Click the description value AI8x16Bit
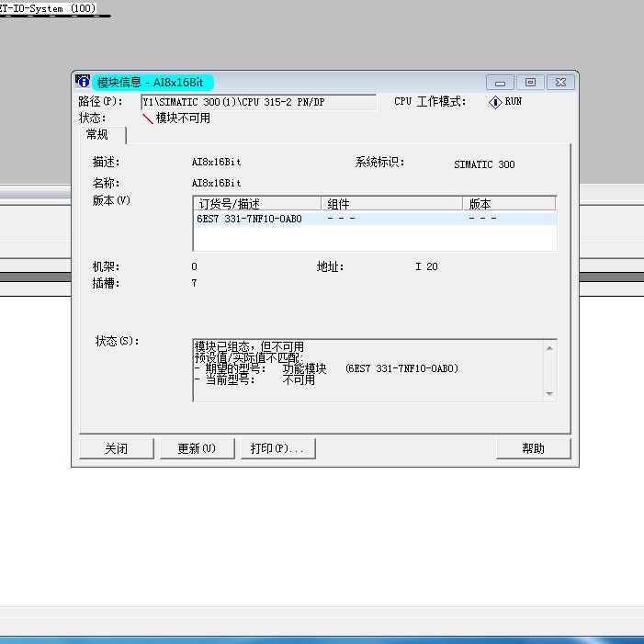This screenshot has height=644, width=644. (x=217, y=163)
